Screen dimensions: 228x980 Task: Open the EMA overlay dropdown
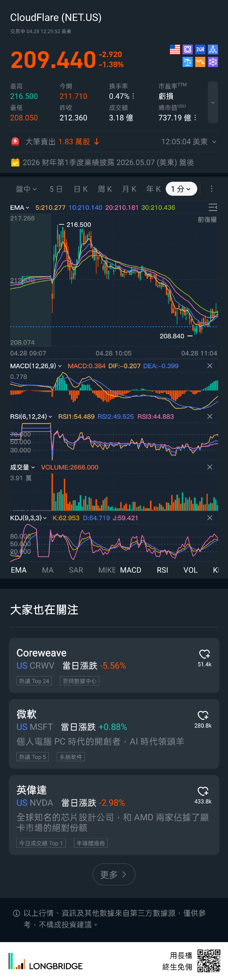[19, 208]
